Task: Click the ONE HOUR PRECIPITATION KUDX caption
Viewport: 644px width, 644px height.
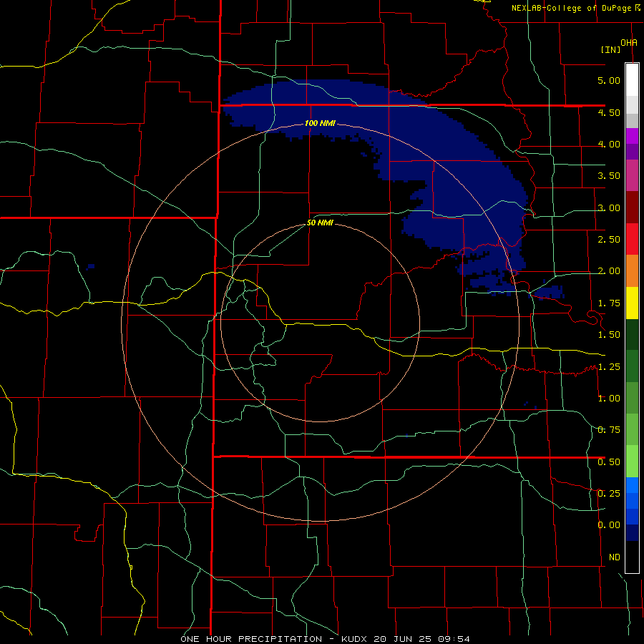Action: tap(326, 639)
